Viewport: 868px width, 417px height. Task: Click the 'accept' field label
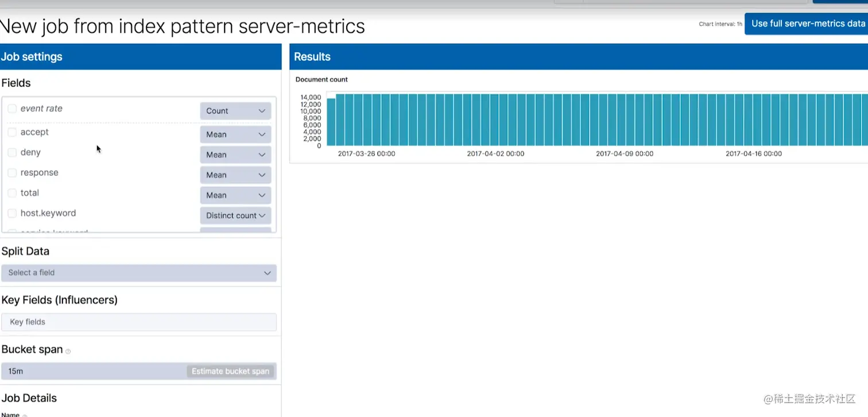pyautogui.click(x=34, y=132)
